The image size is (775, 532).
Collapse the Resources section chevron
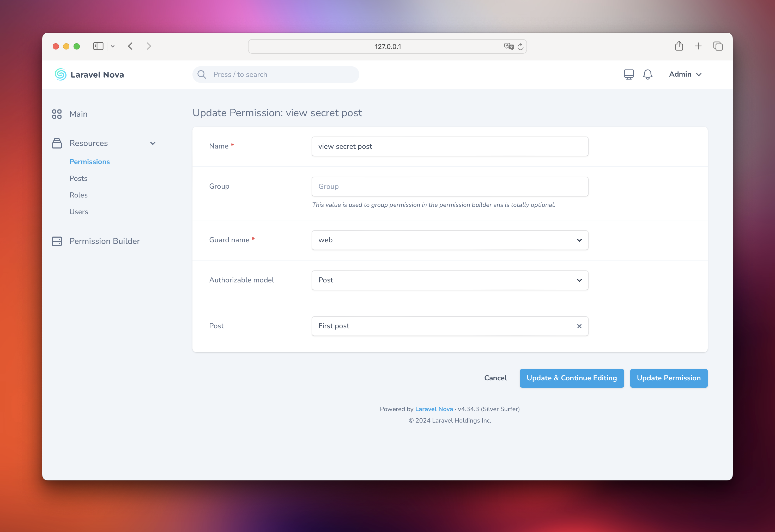(x=153, y=143)
